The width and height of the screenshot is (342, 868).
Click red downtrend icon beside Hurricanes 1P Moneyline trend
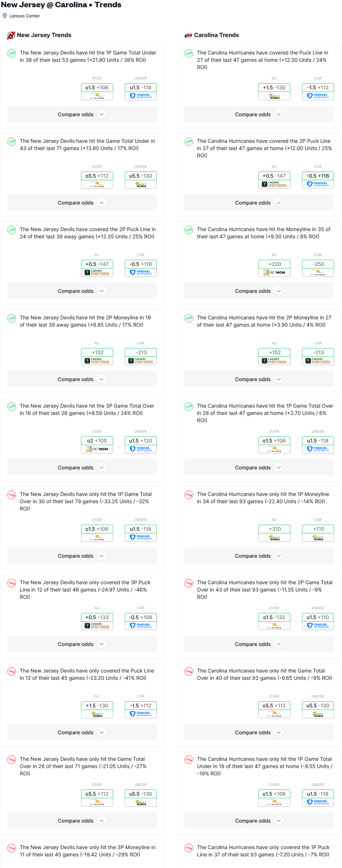pos(189,495)
